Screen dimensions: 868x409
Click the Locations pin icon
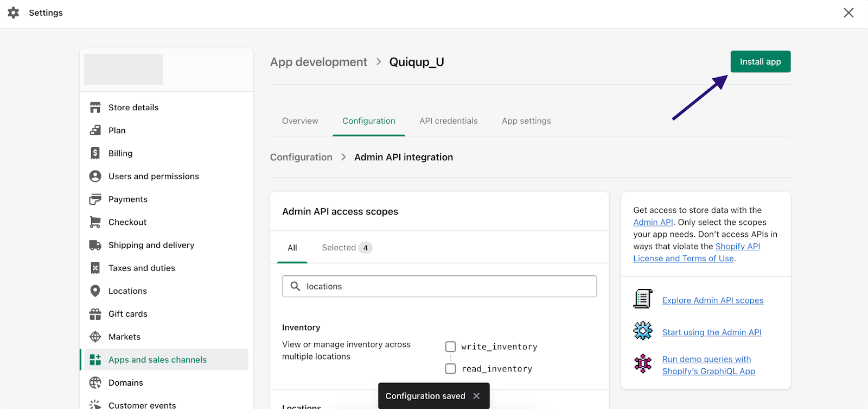[95, 291]
